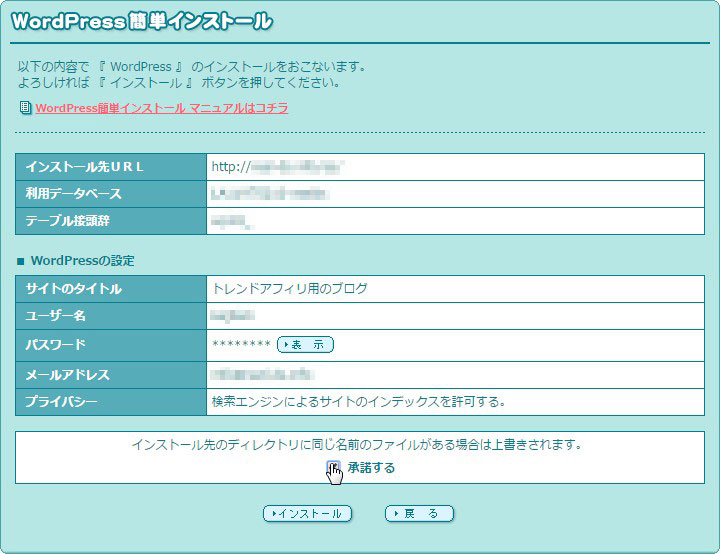Image resolution: width=720 pixels, height=554 pixels.
Task: Click the 利用データベース header cell
Action: 111,194
